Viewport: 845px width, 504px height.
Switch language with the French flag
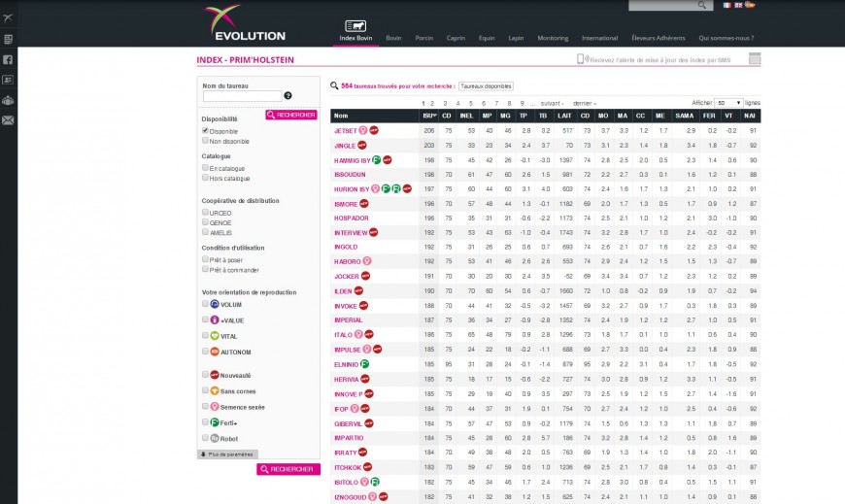point(727,5)
